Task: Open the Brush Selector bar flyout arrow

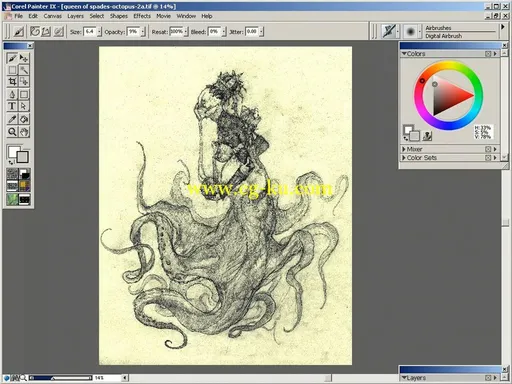Action: (x=503, y=27)
